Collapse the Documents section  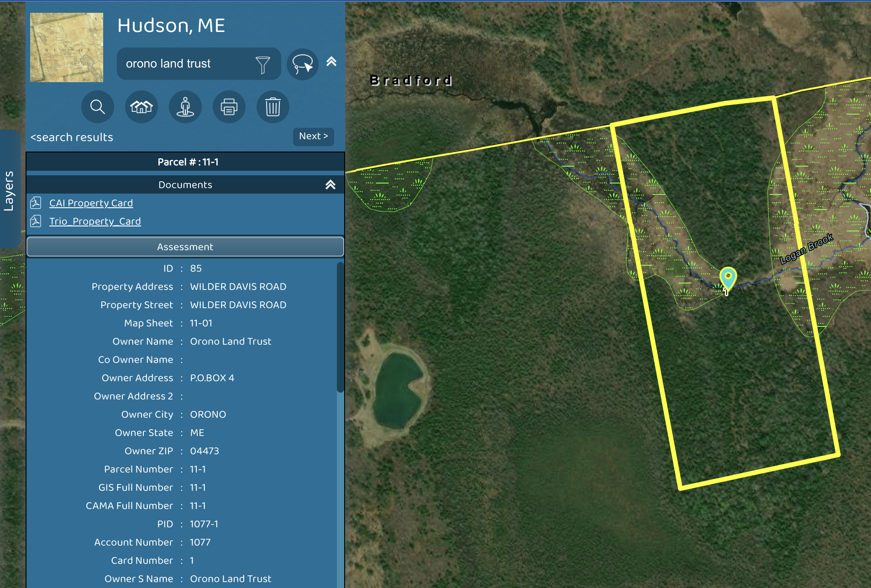tap(331, 184)
